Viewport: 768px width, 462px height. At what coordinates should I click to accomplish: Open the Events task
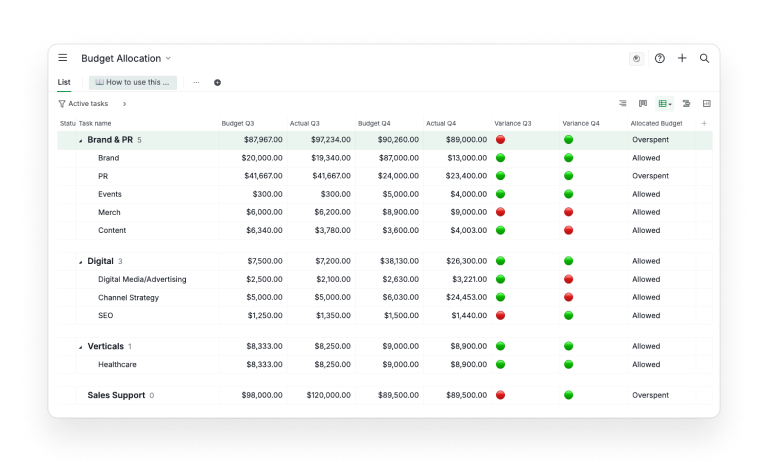coord(110,194)
